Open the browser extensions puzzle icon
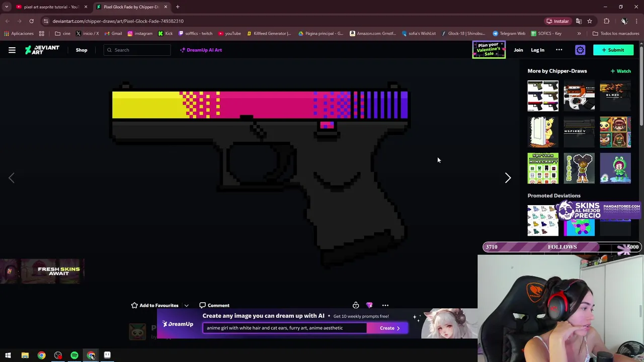Screen dimensions: 644x362 [606, 21]
